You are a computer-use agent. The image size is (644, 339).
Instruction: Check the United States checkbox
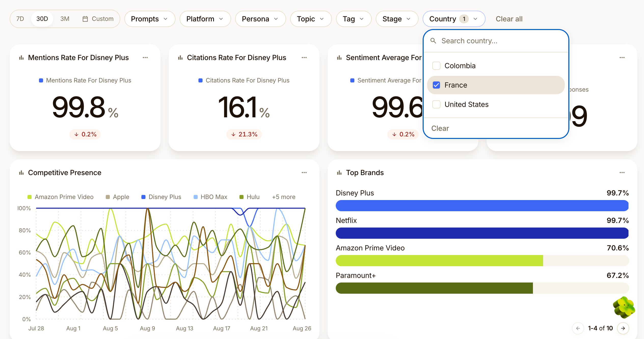click(x=436, y=104)
